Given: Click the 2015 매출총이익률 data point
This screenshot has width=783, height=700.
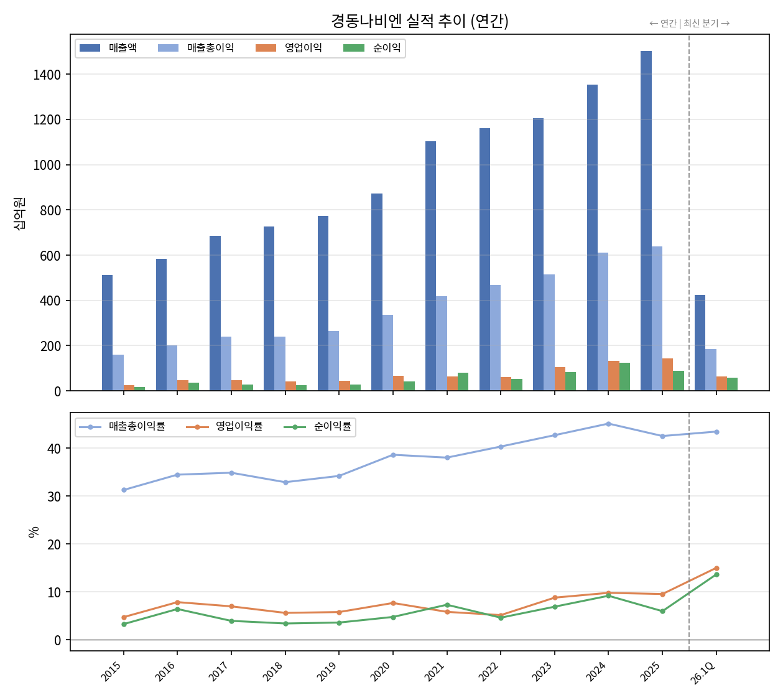Looking at the screenshot, I should pos(124,490).
